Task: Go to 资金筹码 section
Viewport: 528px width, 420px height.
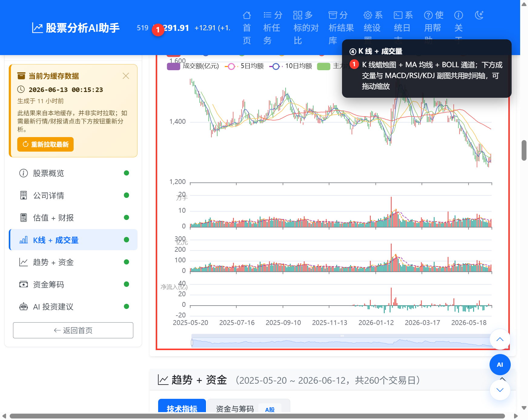Action: 73,284
